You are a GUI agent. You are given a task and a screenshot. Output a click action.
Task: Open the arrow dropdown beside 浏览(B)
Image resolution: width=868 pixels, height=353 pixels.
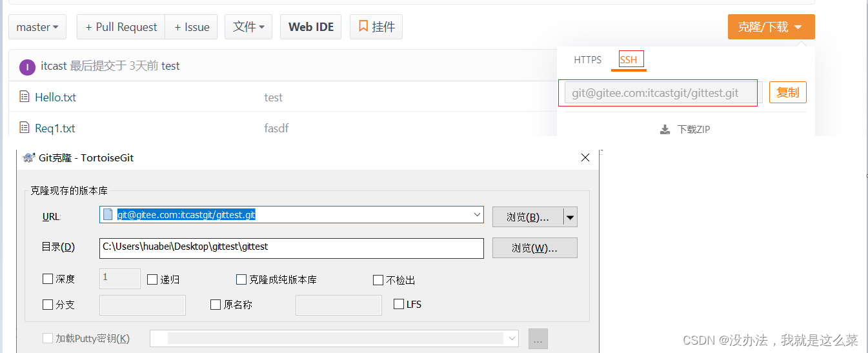[570, 217]
